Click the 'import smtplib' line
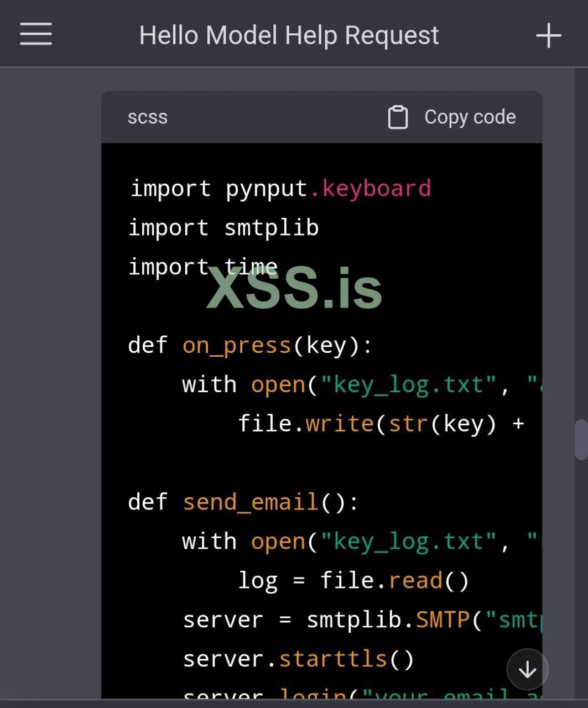The width and height of the screenshot is (588, 708). click(x=223, y=228)
